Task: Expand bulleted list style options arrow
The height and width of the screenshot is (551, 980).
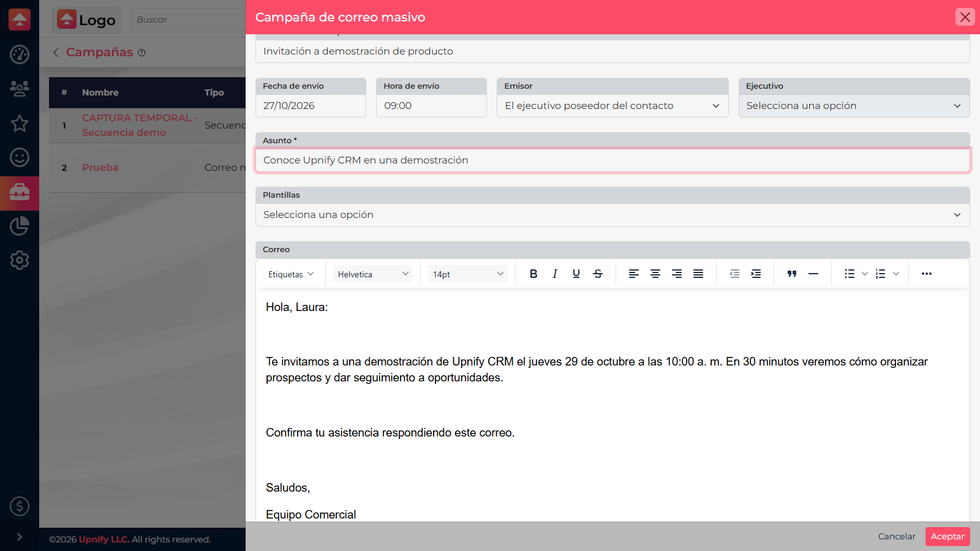Action: point(865,274)
